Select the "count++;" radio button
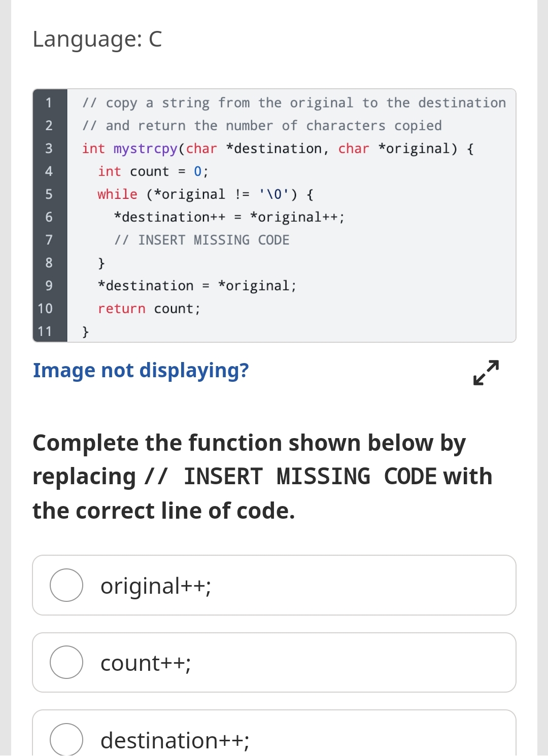This screenshot has height=756, width=548. coord(66,663)
